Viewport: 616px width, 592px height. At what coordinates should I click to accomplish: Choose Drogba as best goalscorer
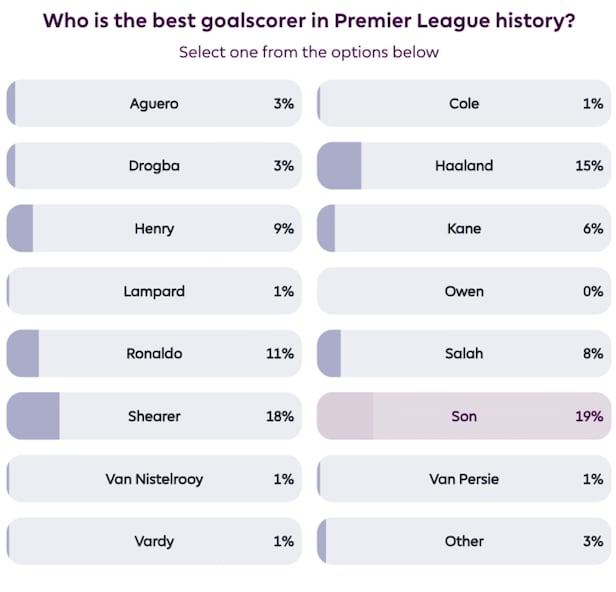[154, 166]
